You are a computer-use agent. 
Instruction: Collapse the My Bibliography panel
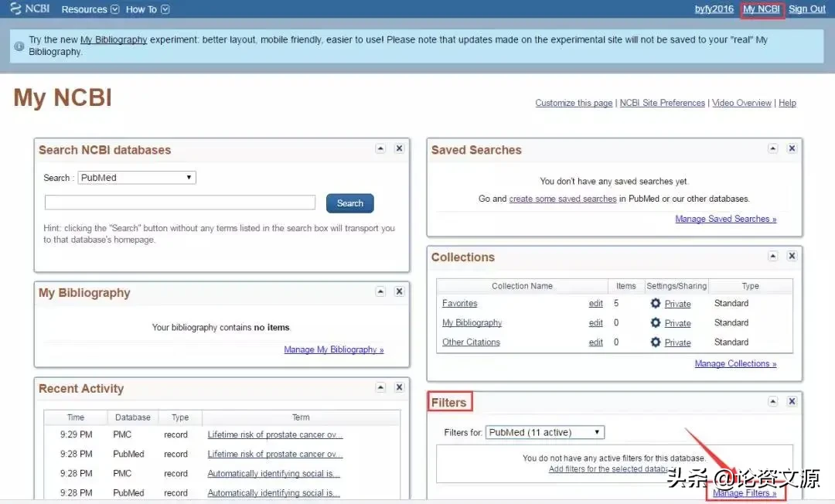380,291
